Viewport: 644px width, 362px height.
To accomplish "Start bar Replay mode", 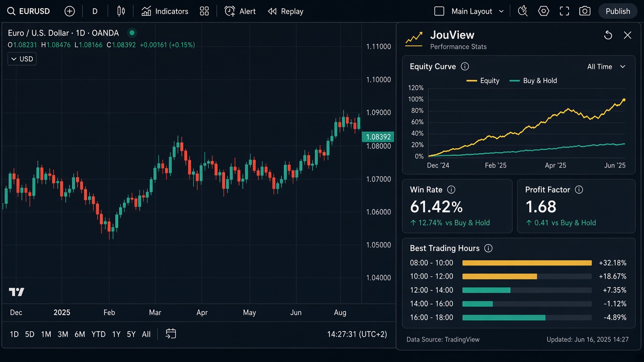I will [x=286, y=11].
